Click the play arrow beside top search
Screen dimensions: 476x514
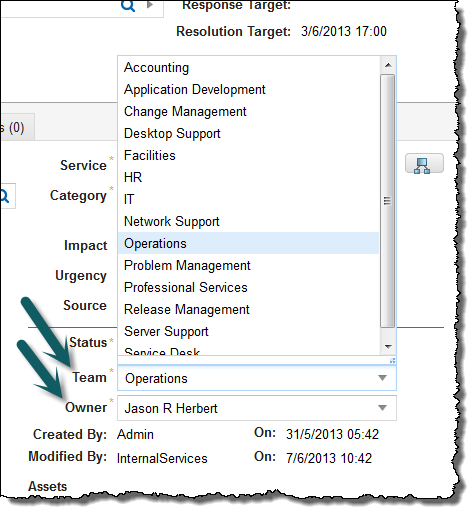click(x=150, y=5)
